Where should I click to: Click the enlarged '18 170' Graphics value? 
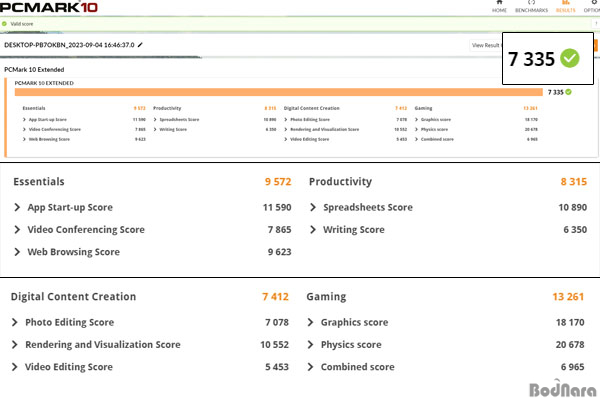(570, 322)
